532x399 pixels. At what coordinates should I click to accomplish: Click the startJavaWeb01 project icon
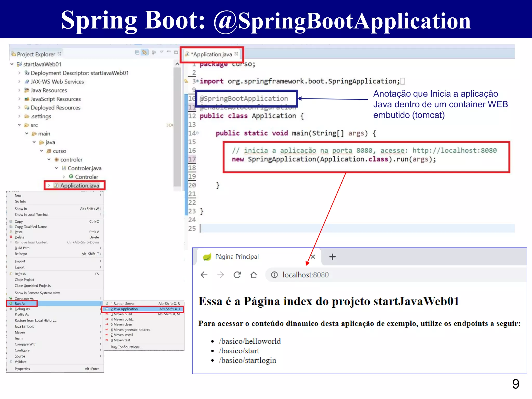pyautogui.click(x=19, y=64)
